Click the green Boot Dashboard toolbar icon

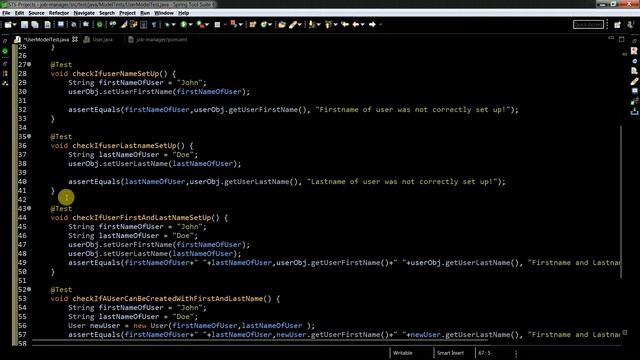coord(99,24)
